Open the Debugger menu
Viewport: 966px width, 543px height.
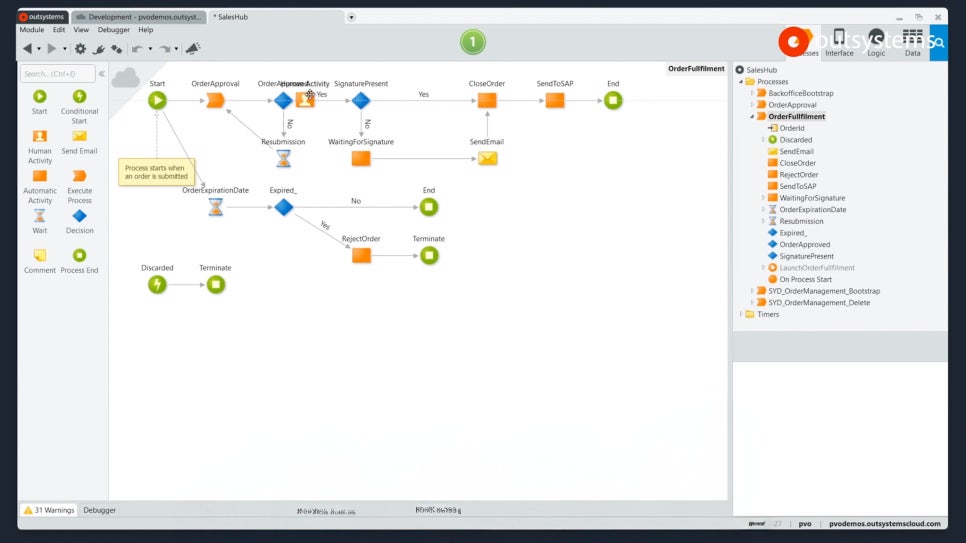[x=113, y=30]
